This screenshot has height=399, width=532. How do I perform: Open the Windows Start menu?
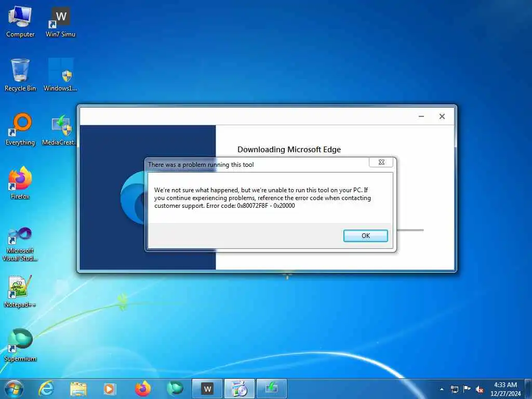click(14, 389)
